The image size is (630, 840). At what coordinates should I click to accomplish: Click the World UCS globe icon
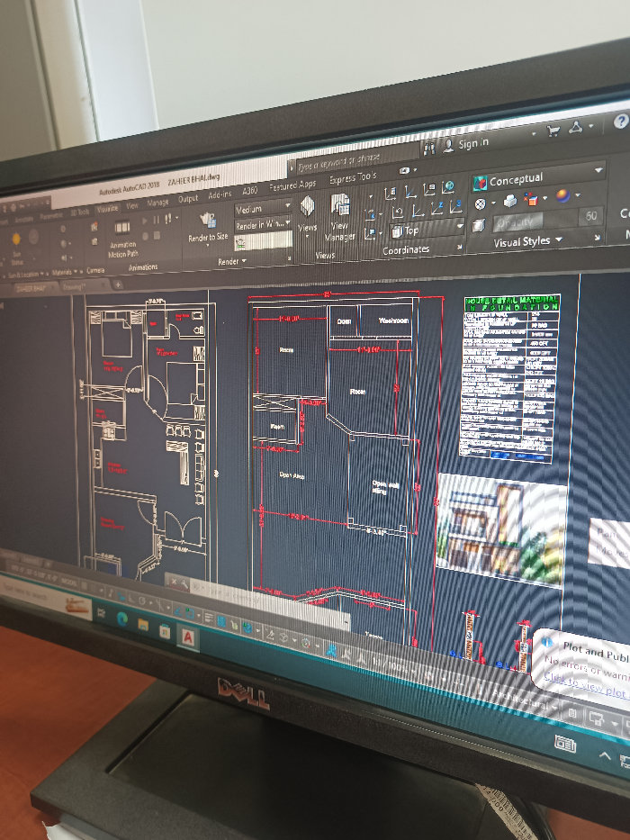(x=448, y=186)
